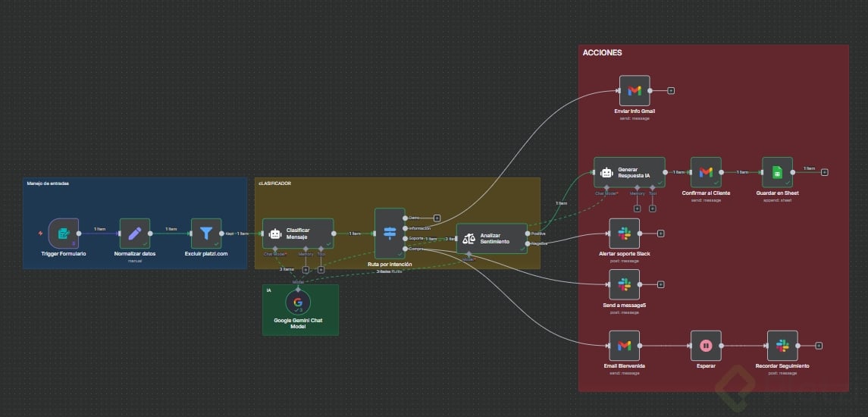Open the Excluir platzi.com filter node
The width and height of the screenshot is (868, 417).
click(x=206, y=234)
